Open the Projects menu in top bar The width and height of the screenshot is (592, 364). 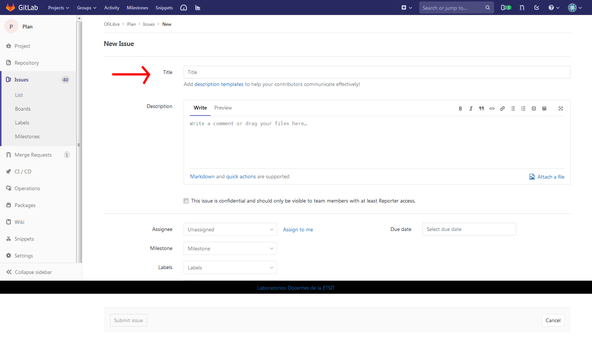pos(58,8)
